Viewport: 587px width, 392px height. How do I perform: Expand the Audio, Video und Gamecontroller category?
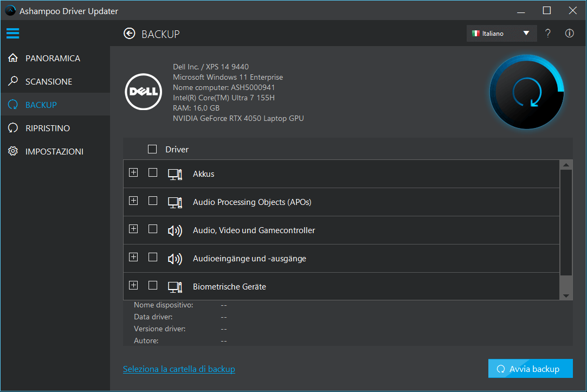tap(133, 229)
